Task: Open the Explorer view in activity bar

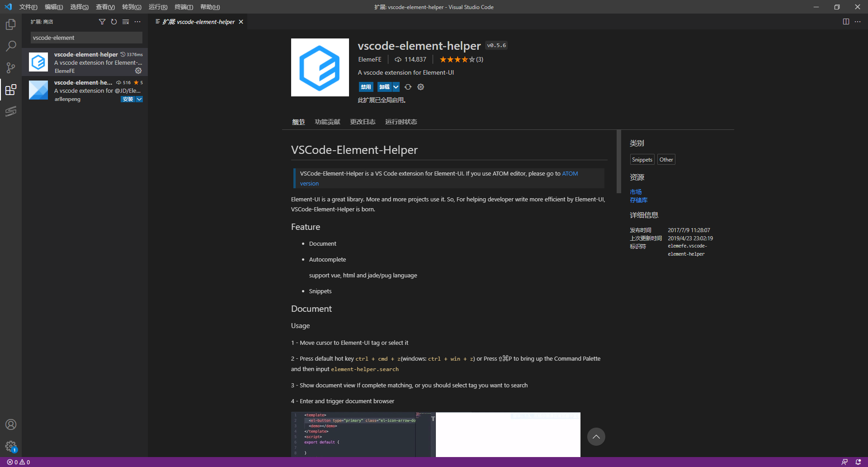Action: (x=11, y=24)
